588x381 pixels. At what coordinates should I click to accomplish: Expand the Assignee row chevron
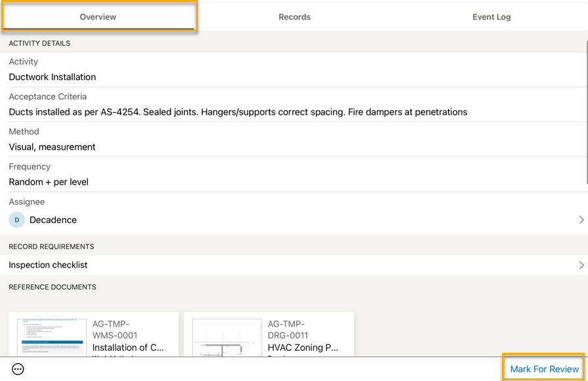click(x=581, y=220)
